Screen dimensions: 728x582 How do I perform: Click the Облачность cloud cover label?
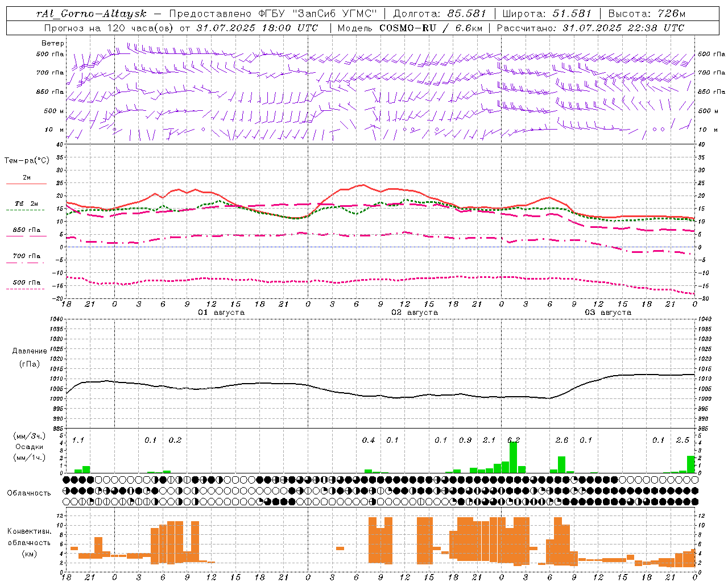(29, 493)
